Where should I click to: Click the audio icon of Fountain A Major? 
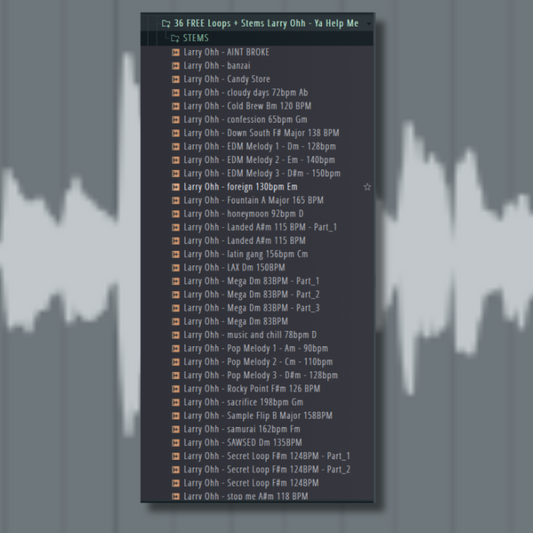(x=175, y=201)
